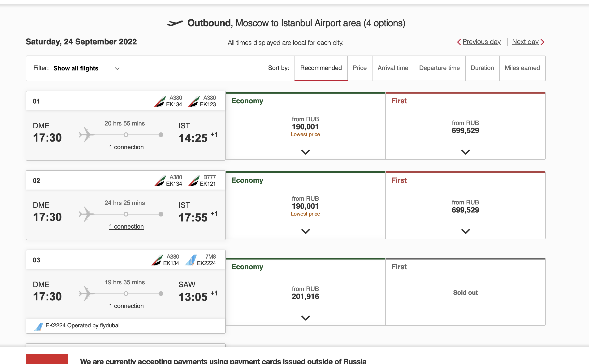Click the 20 hrs 55 mins duration text
This screenshot has height=364, width=589.
tap(125, 123)
